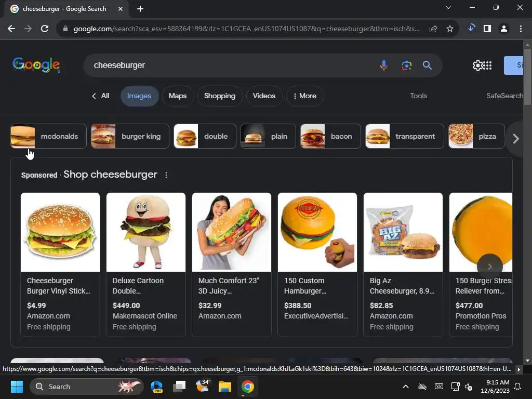Bookmark this page with the star
The width and height of the screenshot is (532, 399).
click(x=450, y=29)
